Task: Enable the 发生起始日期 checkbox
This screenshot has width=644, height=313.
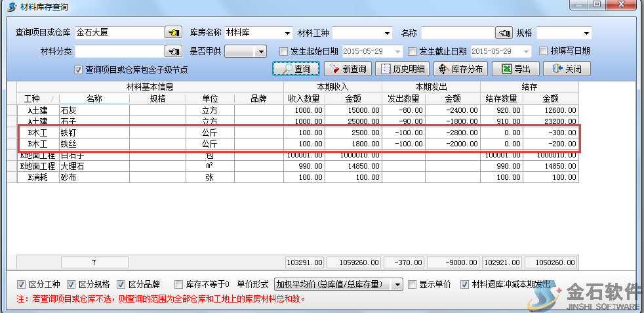Action: pyautogui.click(x=283, y=51)
